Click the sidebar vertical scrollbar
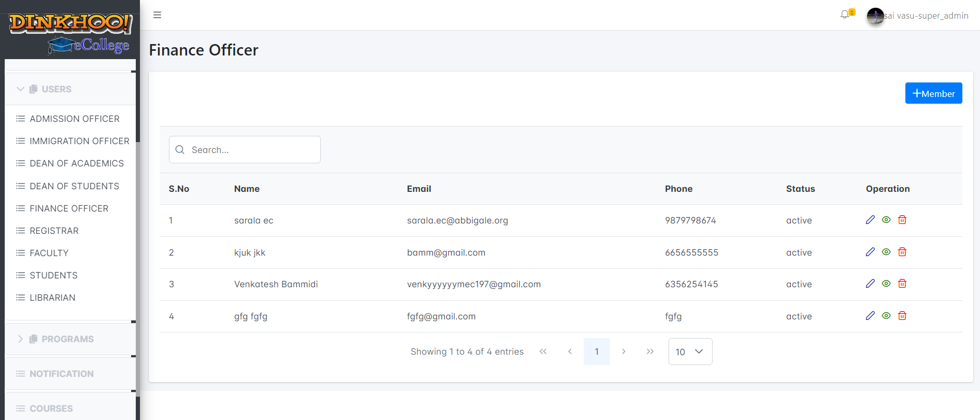980x420 pixels. pos(138,270)
